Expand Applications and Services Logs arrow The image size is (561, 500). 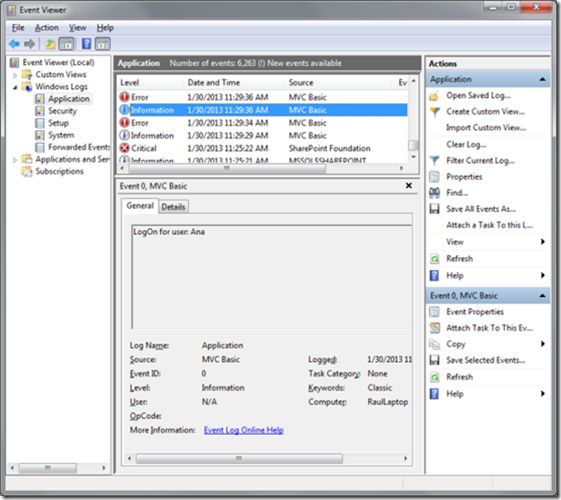click(15, 160)
